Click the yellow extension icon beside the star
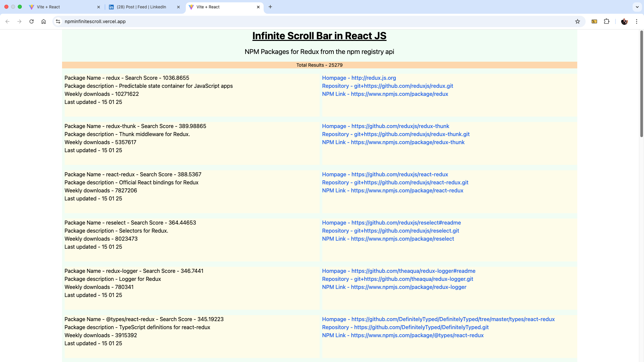Viewport: 644px width, 362px height. (x=594, y=21)
